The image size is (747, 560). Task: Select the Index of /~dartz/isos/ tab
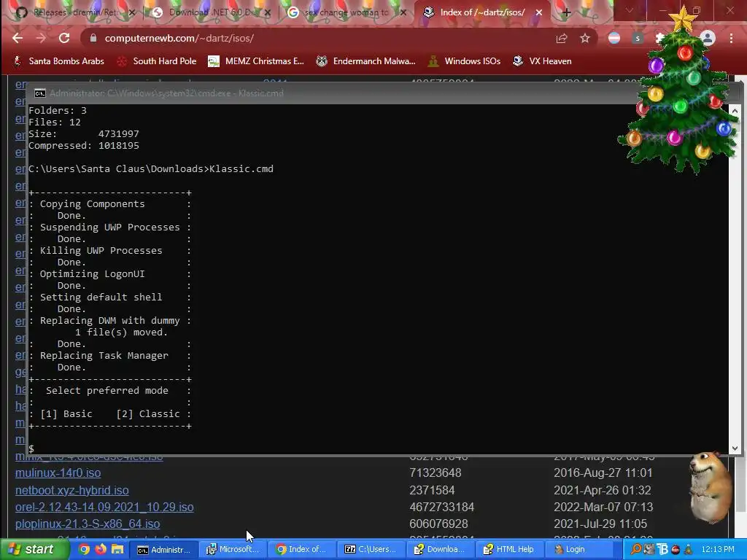coord(481,12)
